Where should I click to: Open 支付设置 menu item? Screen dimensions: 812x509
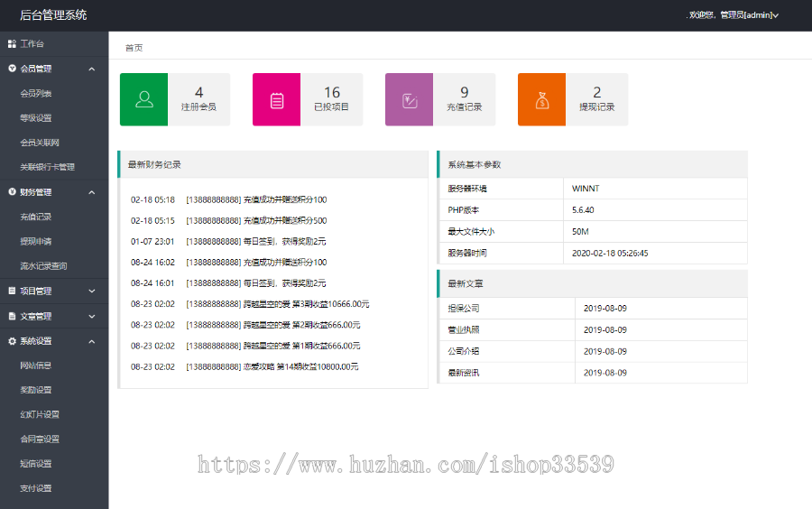click(36, 488)
